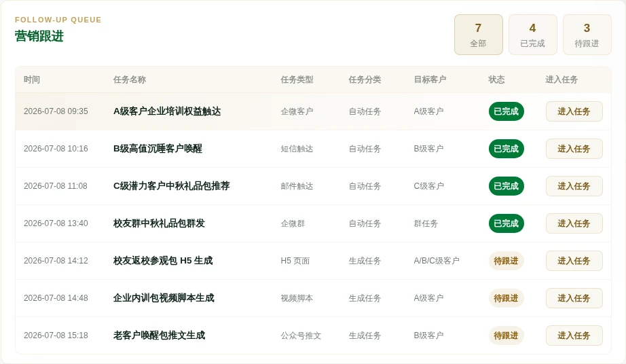The width and height of the screenshot is (626, 364).
Task: Select the 全部 filter tab showing 7
Action: [x=478, y=35]
